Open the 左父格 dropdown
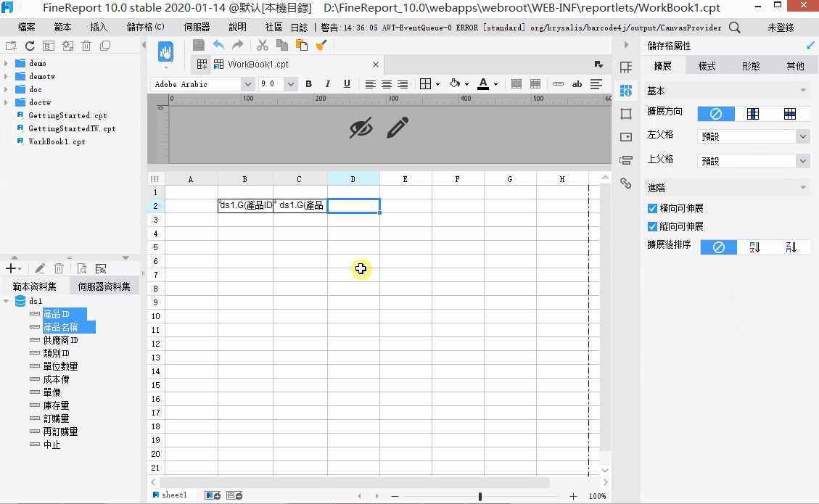 pos(753,136)
